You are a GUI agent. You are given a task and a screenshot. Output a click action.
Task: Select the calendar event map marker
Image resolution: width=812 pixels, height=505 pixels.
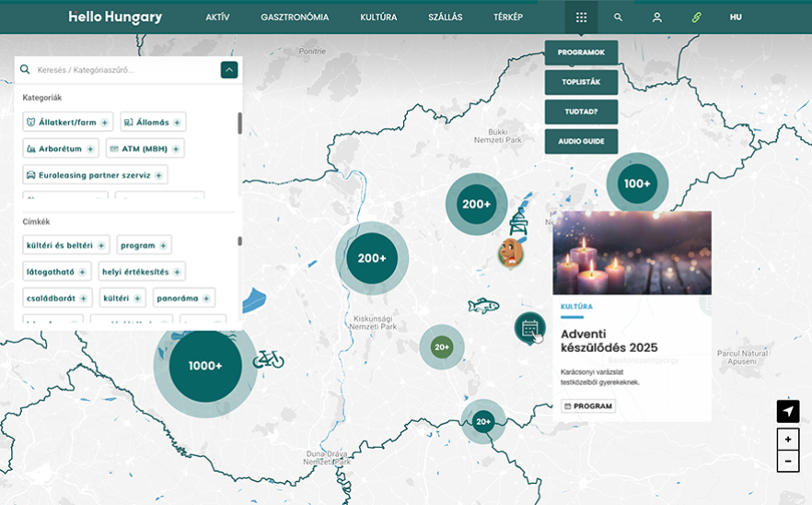(x=529, y=327)
